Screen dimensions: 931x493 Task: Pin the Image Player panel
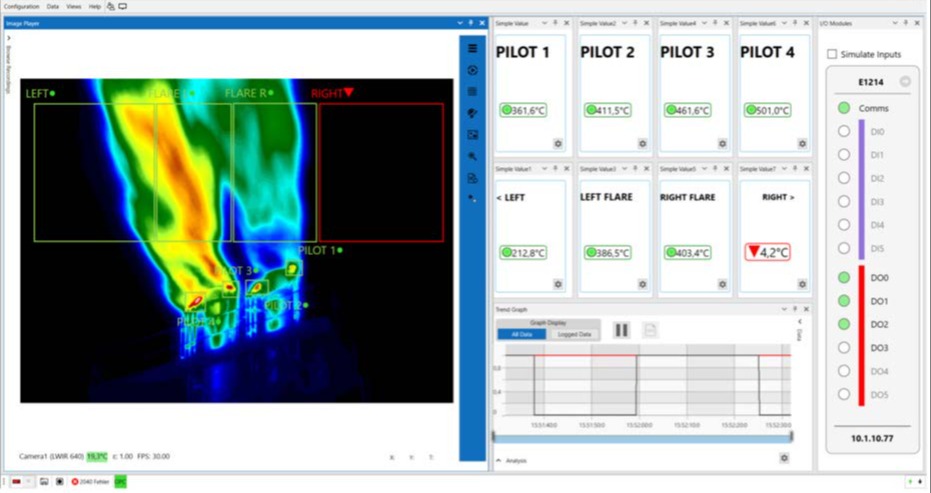[471, 23]
